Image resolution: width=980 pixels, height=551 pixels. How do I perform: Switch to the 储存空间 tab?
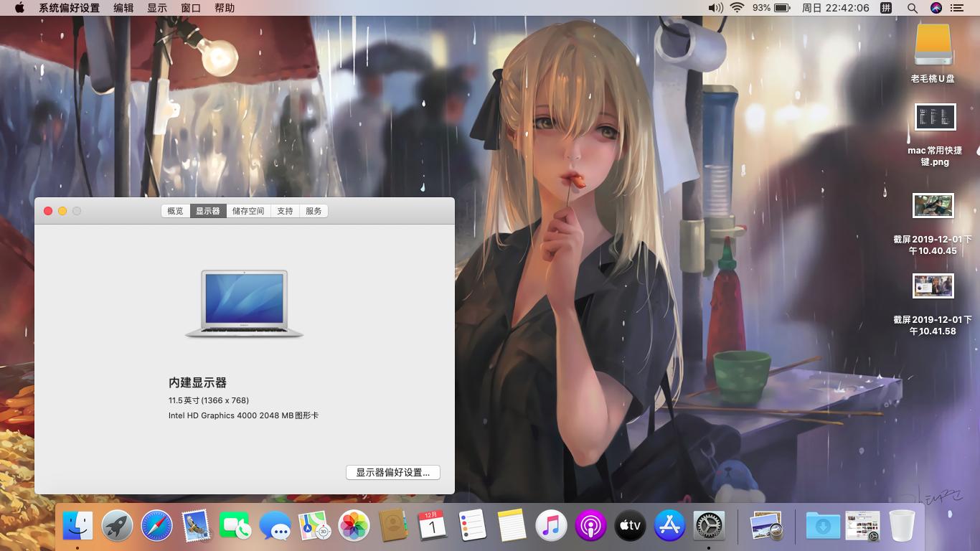pyautogui.click(x=248, y=211)
